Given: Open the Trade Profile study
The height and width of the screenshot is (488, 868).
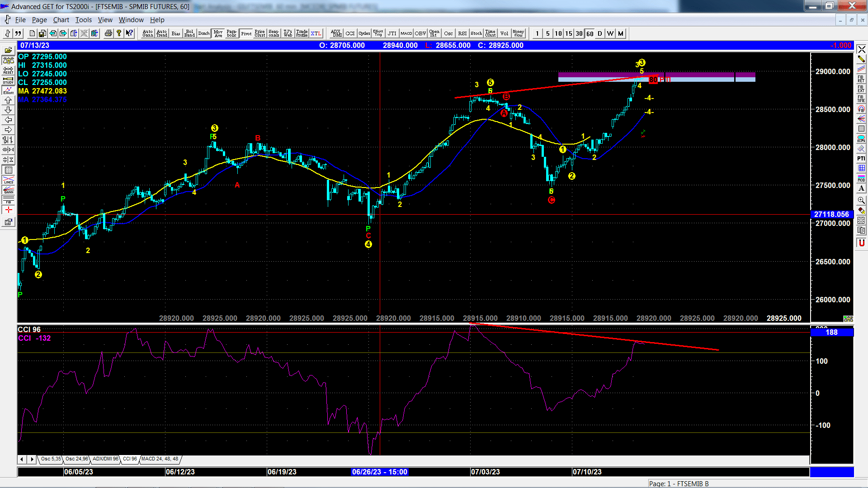Looking at the screenshot, I should [302, 33].
